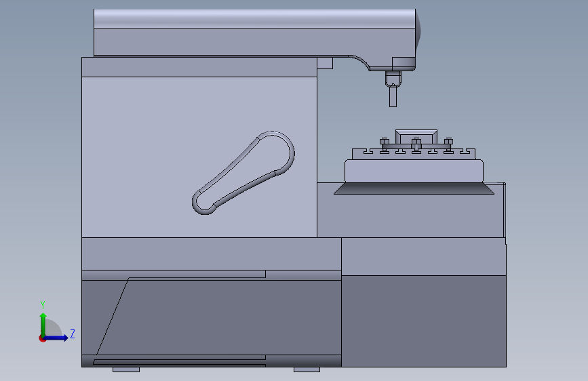Click the blue Z axis arrow of the triad
588x381 pixels.
56,338
